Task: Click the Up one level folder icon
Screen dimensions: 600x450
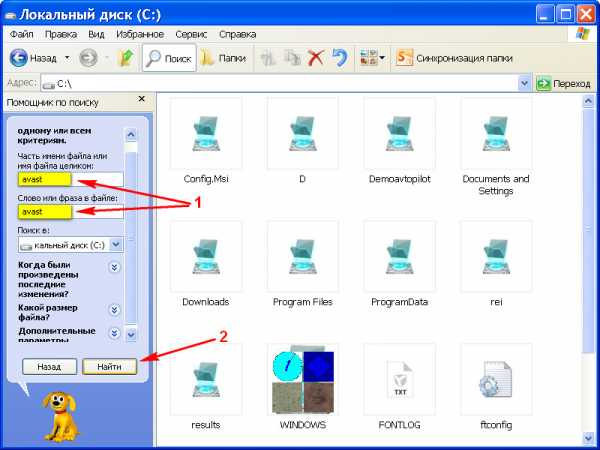Action: point(126,58)
